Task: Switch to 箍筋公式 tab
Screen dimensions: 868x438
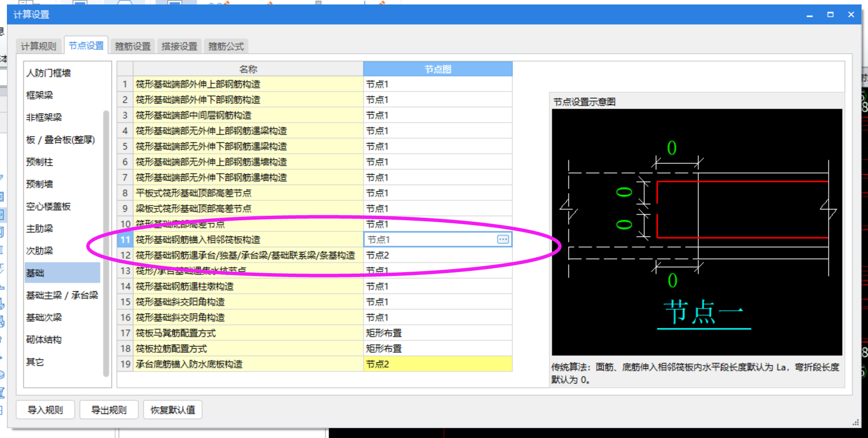Action: tap(226, 46)
